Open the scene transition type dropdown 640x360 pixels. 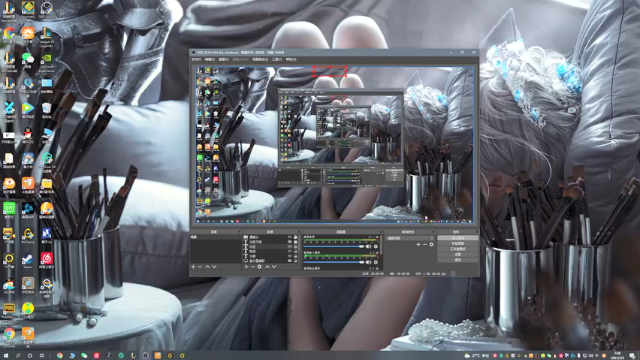point(410,238)
